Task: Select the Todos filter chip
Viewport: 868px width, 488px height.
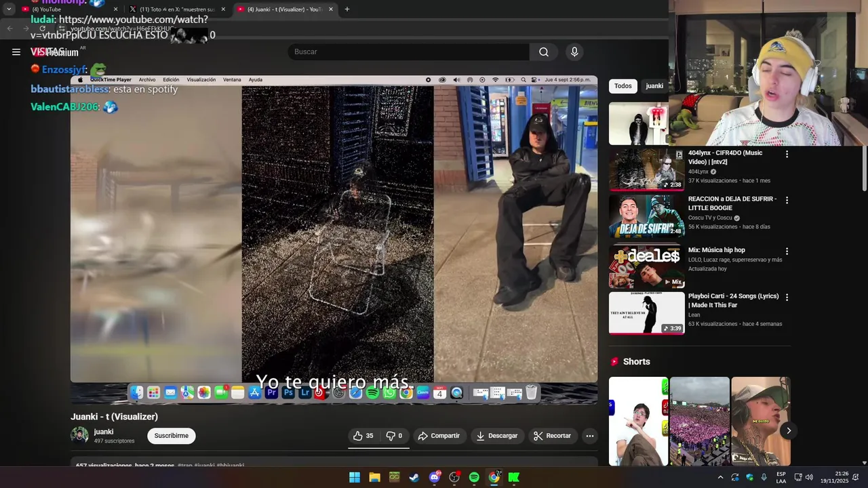Action: coord(623,86)
